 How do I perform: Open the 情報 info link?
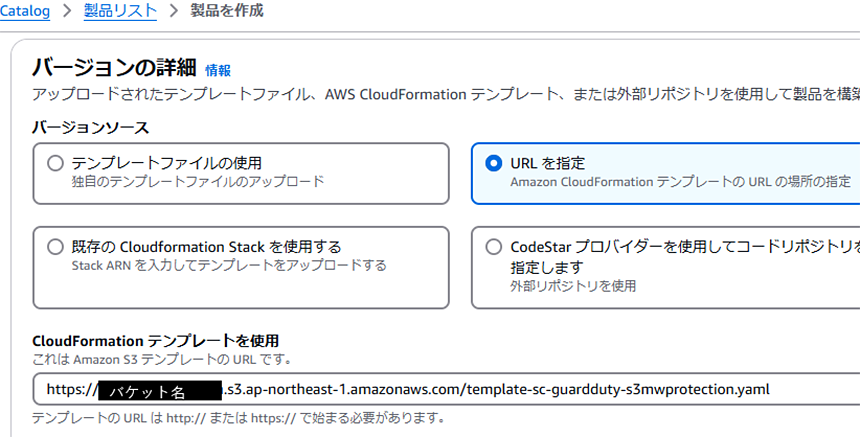pyautogui.click(x=218, y=70)
